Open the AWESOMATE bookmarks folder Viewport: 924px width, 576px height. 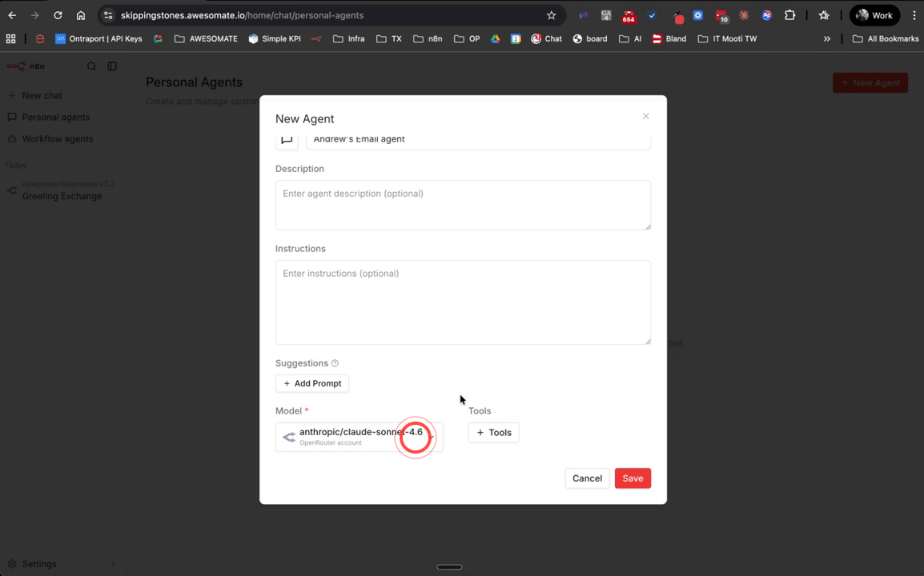click(x=206, y=39)
